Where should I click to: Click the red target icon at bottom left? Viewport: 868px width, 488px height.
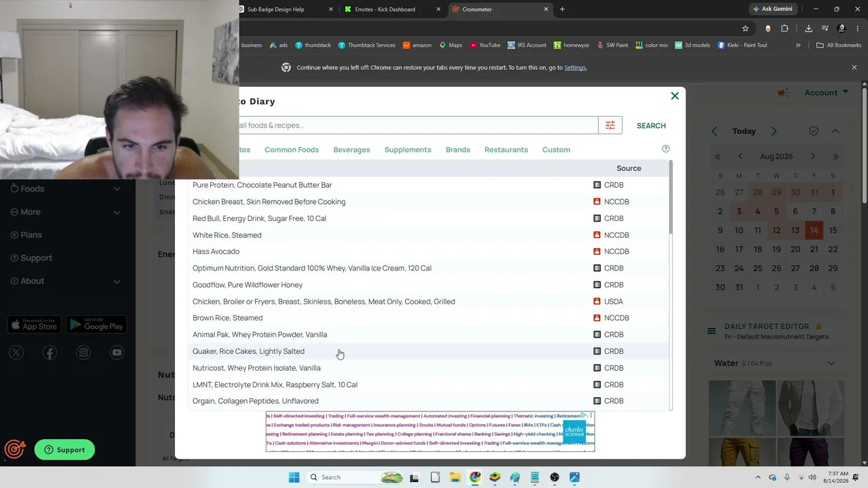pyautogui.click(x=14, y=449)
